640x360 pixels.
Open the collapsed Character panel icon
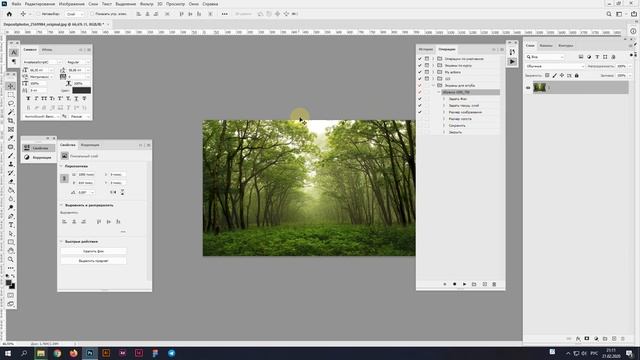point(13,53)
